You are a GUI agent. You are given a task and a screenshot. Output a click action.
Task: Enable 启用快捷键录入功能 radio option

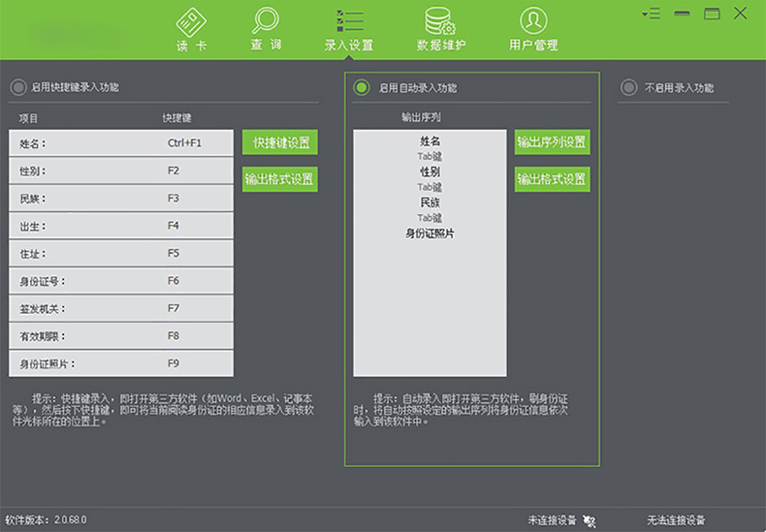click(18, 88)
